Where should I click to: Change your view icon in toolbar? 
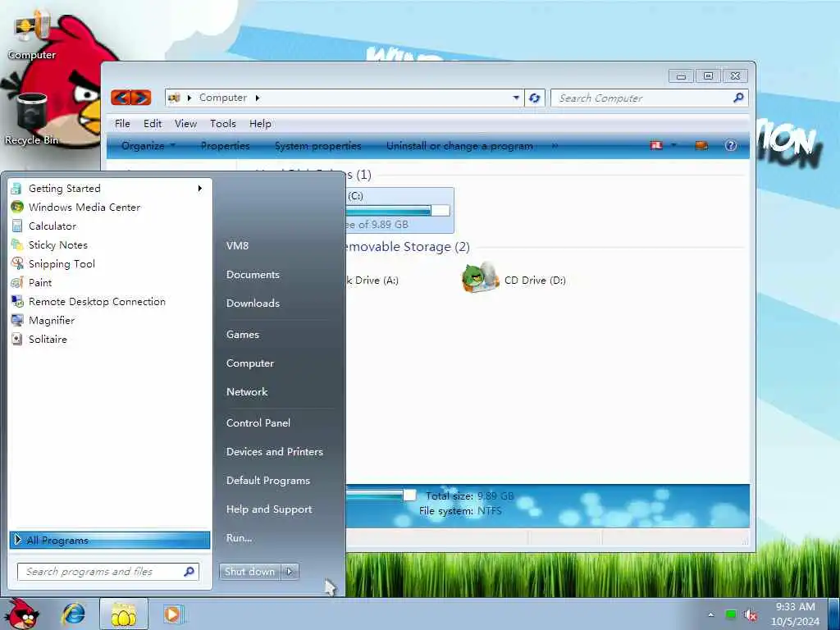coord(656,146)
